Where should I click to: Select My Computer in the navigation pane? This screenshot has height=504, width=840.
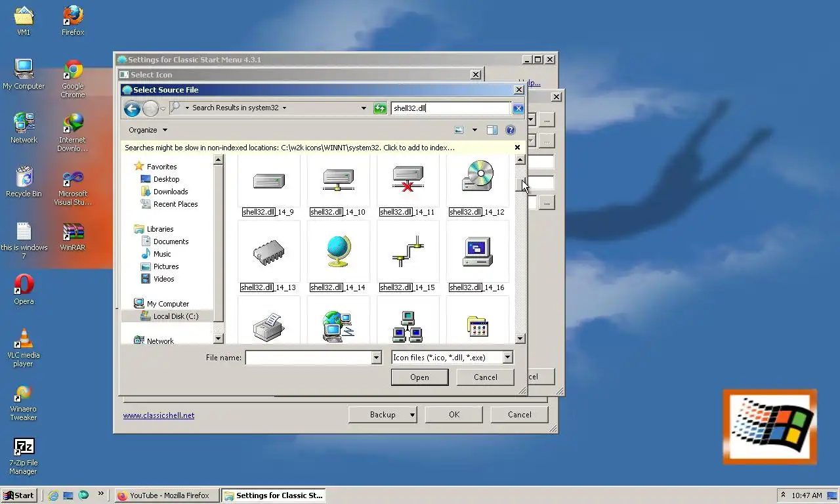(167, 304)
